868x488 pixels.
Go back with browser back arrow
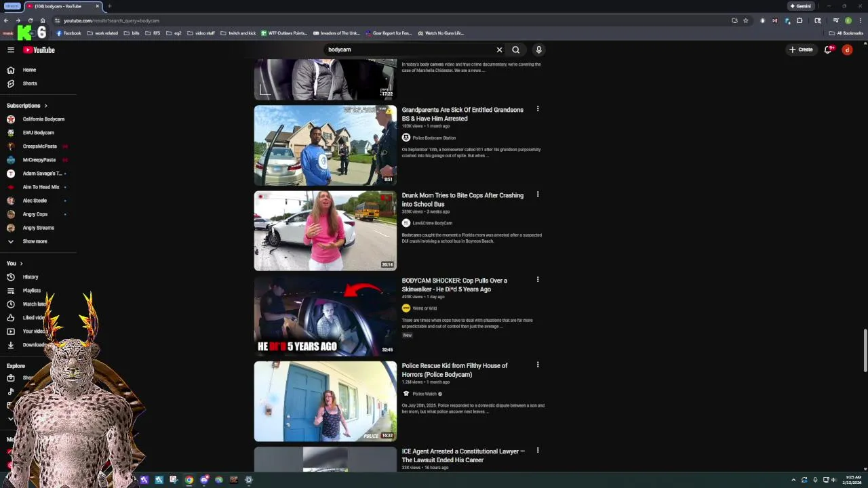(x=6, y=20)
